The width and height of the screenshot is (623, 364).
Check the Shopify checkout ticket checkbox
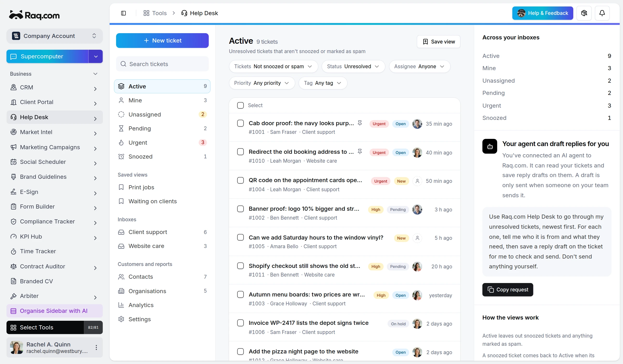coord(240,266)
